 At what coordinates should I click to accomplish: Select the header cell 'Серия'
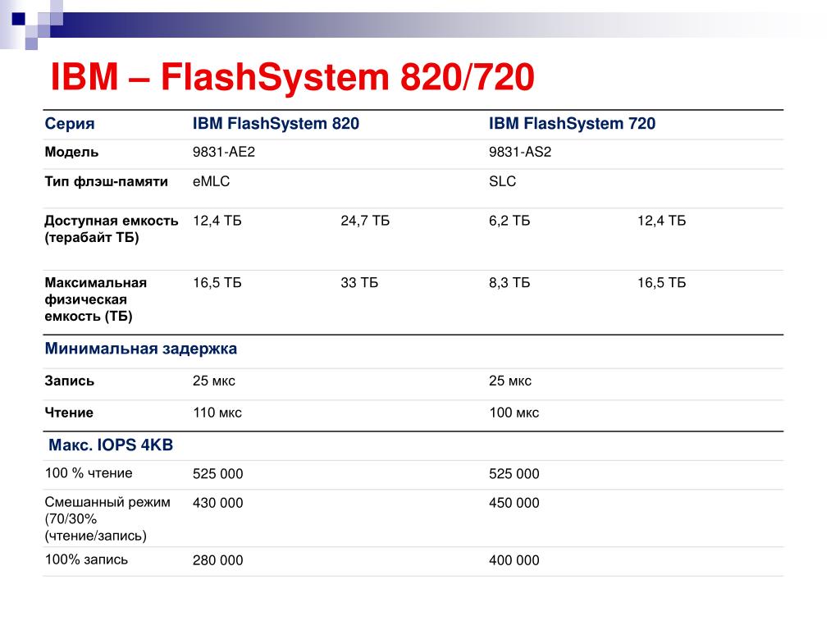[x=70, y=124]
